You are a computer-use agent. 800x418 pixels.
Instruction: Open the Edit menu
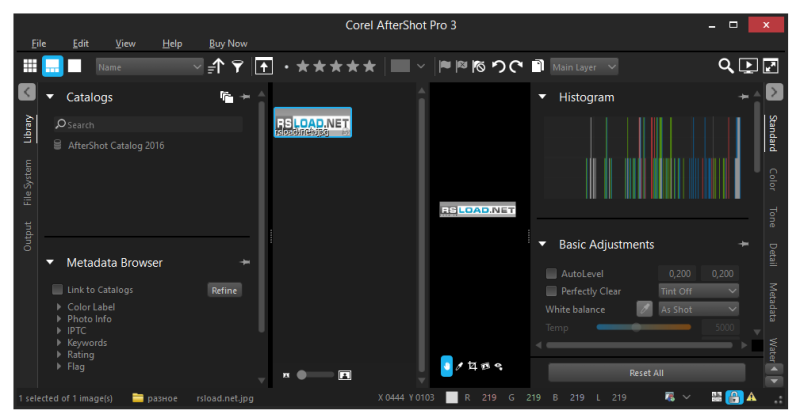tap(81, 43)
